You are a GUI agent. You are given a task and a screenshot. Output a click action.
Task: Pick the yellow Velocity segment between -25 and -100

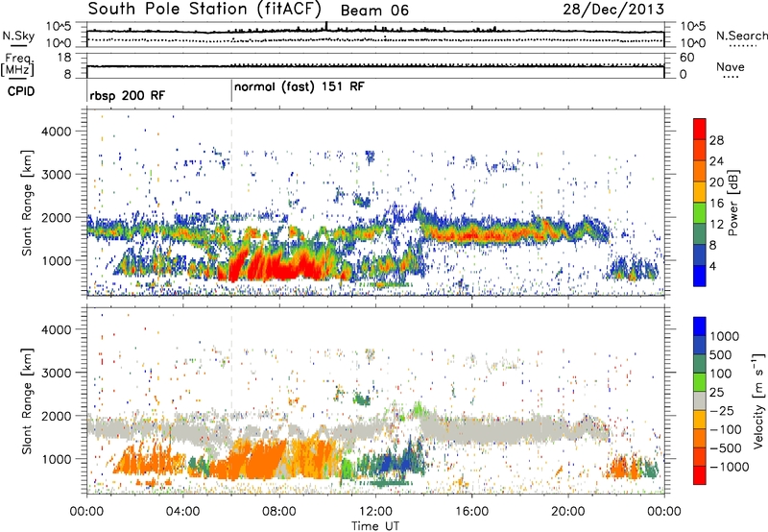700,420
